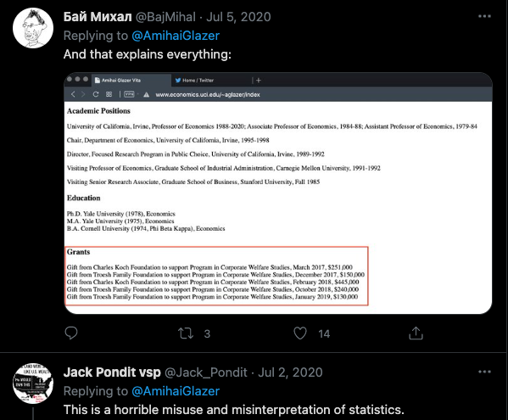
Task: Open Jack Pondit's tweet text about statistics
Action: (234, 410)
